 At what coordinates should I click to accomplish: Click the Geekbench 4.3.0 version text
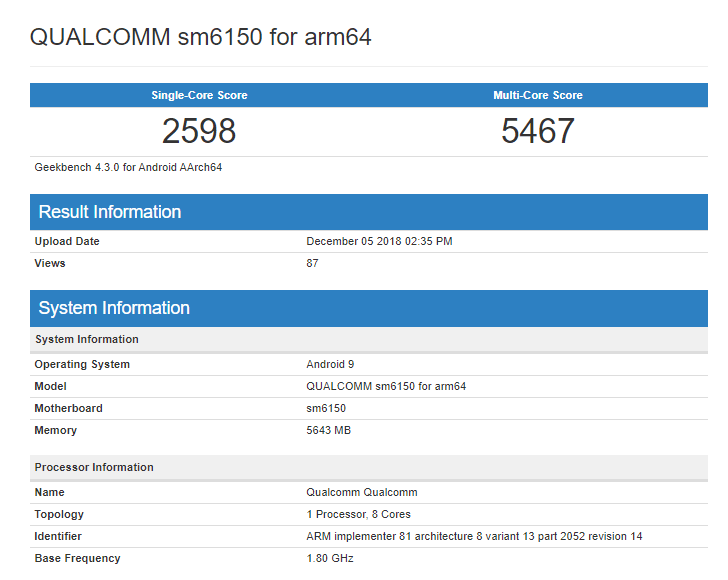[x=128, y=167]
